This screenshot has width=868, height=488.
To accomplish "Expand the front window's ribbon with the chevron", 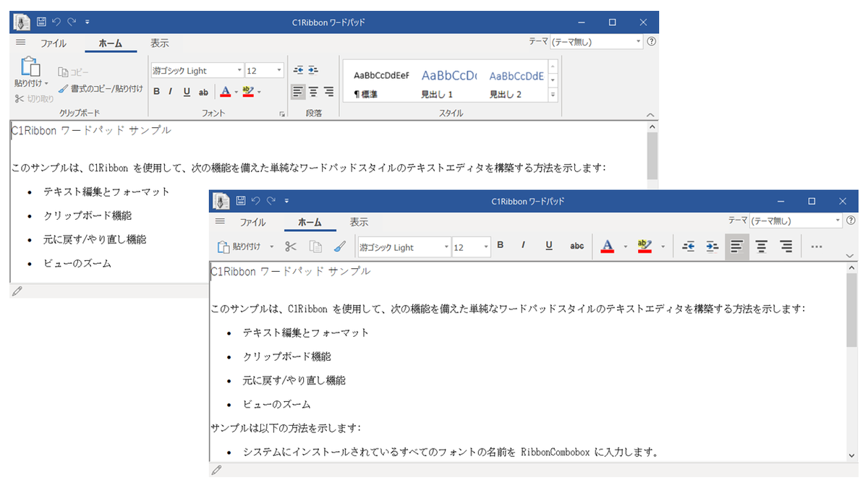I will 849,255.
